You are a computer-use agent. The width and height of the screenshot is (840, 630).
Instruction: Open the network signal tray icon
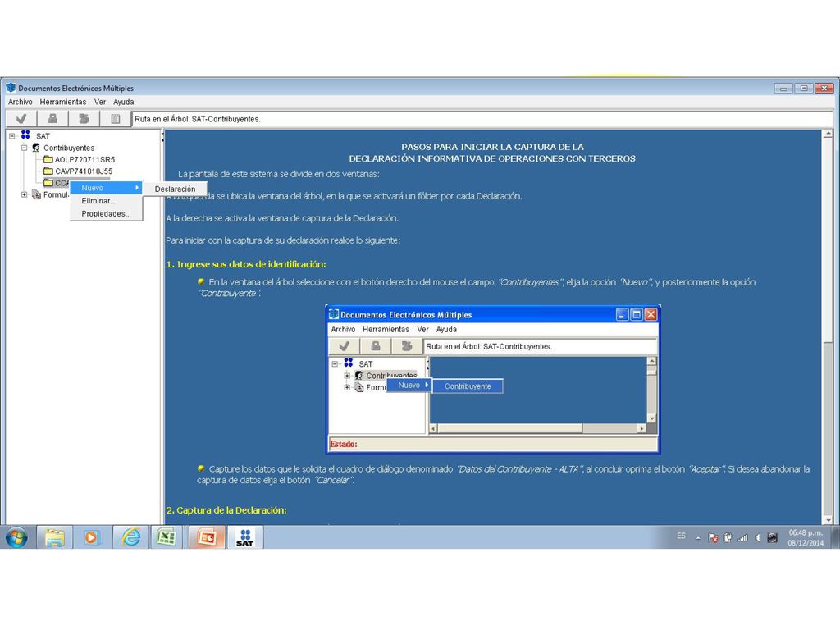[742, 538]
